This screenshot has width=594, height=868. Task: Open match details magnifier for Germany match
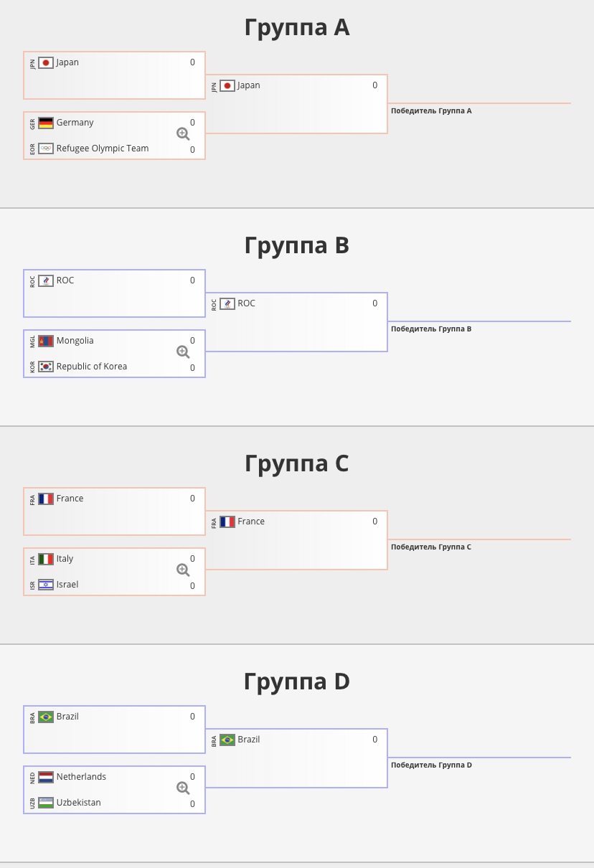tap(183, 134)
